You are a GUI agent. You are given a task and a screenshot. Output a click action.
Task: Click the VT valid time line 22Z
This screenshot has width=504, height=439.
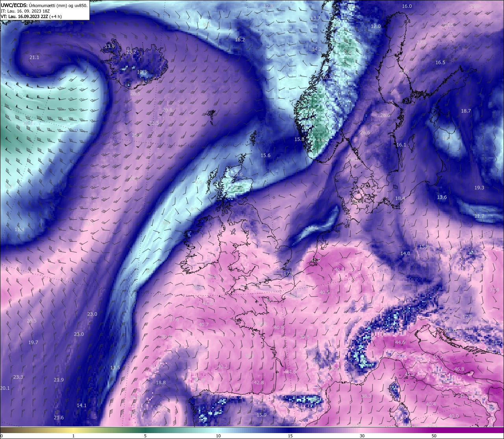31,17
